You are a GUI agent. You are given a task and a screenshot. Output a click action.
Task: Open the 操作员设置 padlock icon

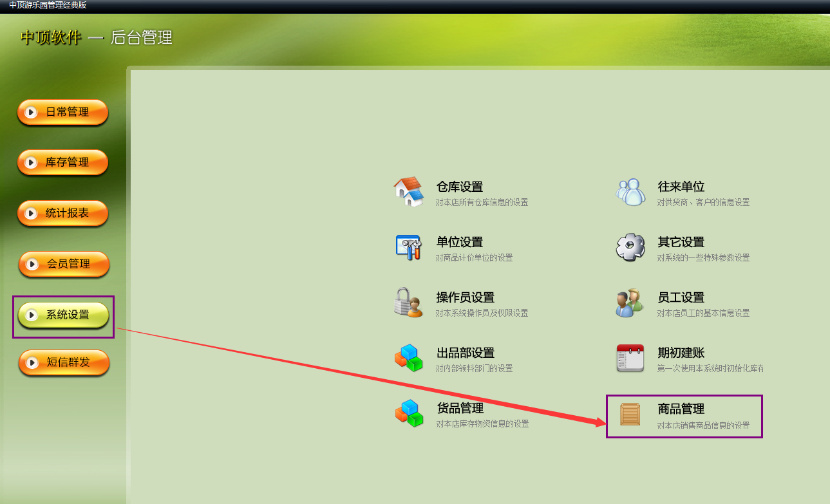(409, 303)
